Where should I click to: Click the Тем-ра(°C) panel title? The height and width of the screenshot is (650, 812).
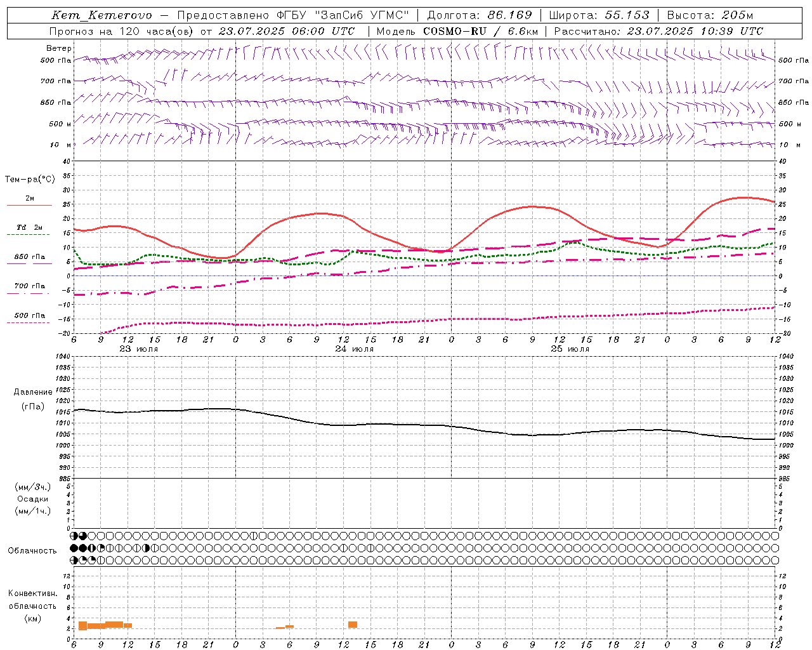[x=30, y=180]
